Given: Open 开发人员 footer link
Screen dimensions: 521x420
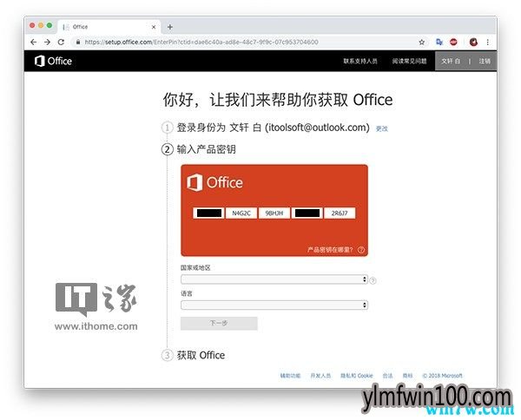Looking at the screenshot, I should [320, 376].
